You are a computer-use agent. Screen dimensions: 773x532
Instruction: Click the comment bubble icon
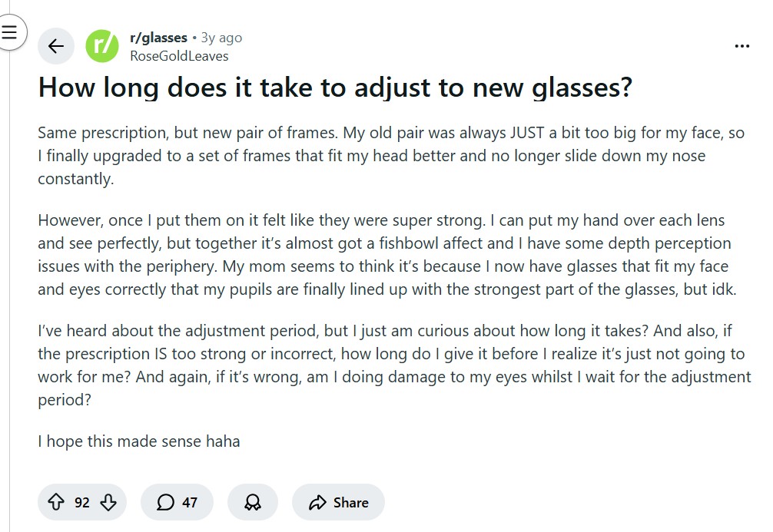coord(165,503)
